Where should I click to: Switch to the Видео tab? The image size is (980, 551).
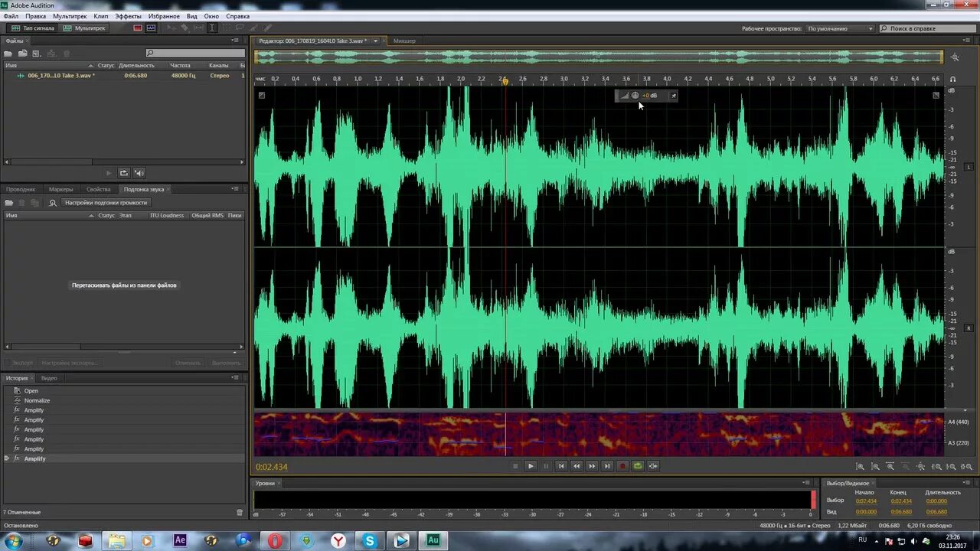point(49,378)
